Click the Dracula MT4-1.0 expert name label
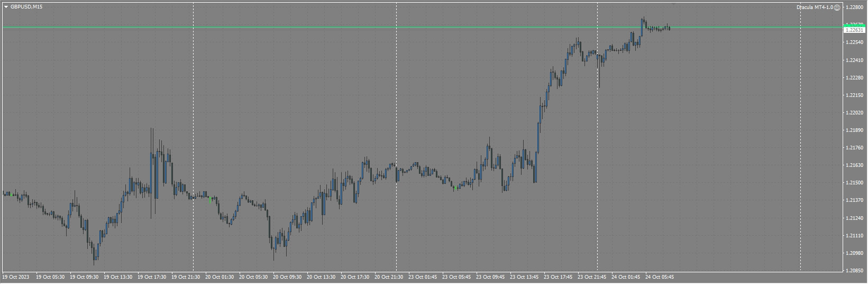Viewport: 868px width, 284px height. (815, 7)
